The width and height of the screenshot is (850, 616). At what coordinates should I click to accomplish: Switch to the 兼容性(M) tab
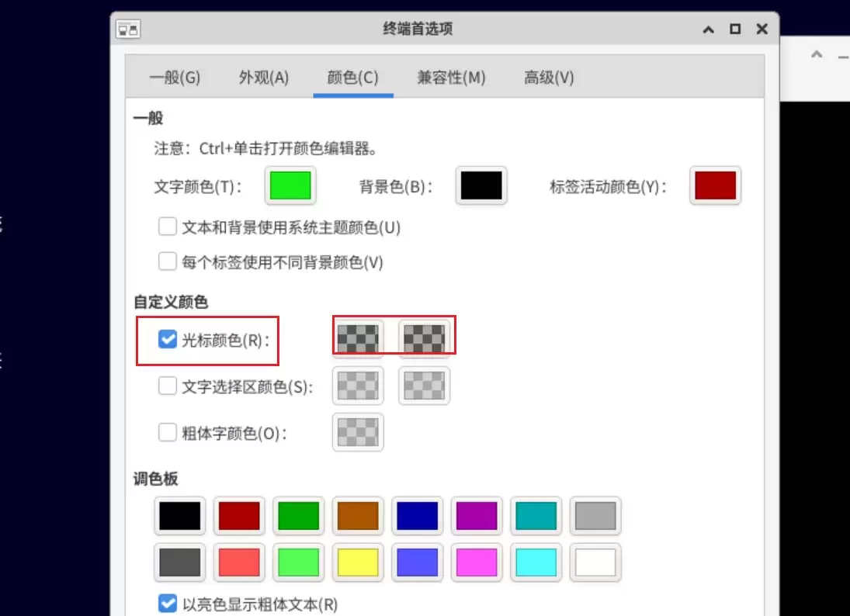(x=452, y=78)
